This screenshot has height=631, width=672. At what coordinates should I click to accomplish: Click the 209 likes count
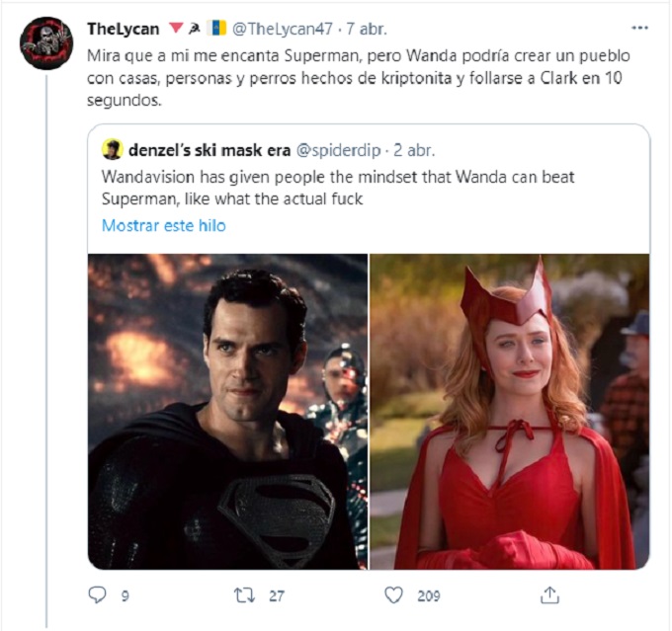tap(427, 594)
